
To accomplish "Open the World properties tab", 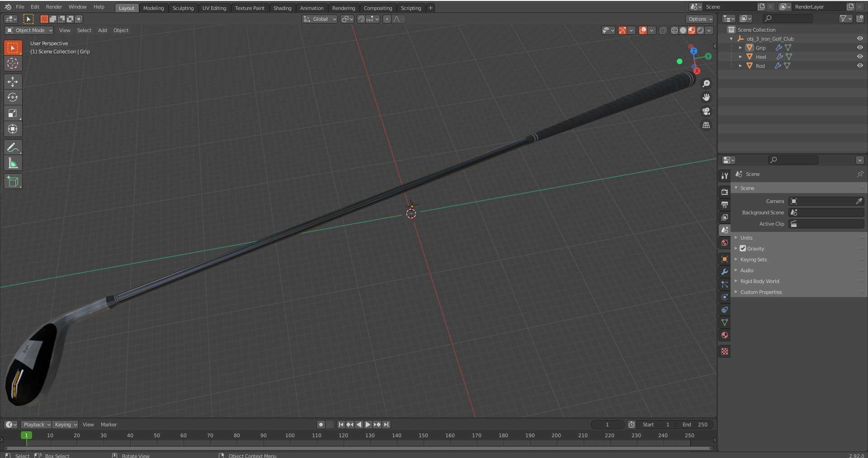I will (x=725, y=243).
